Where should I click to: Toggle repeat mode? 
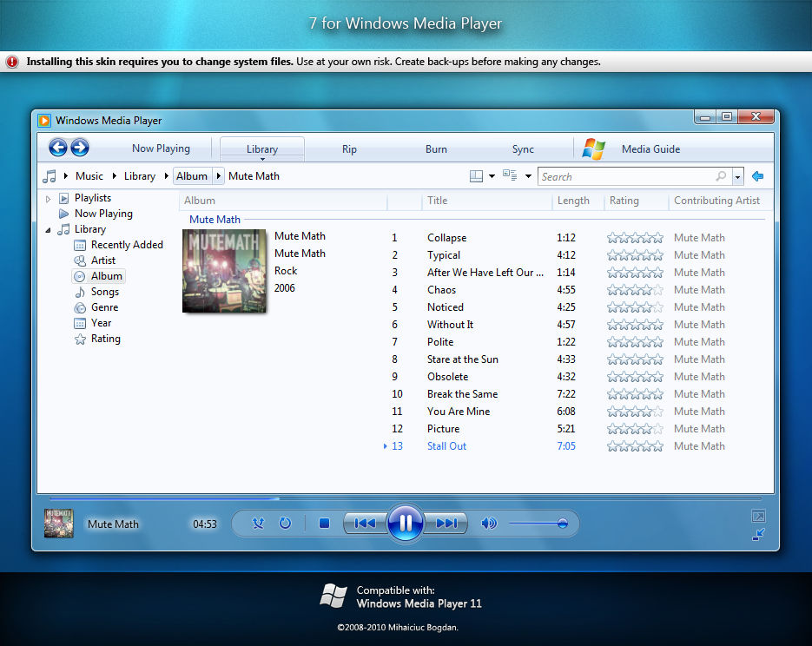coord(285,523)
